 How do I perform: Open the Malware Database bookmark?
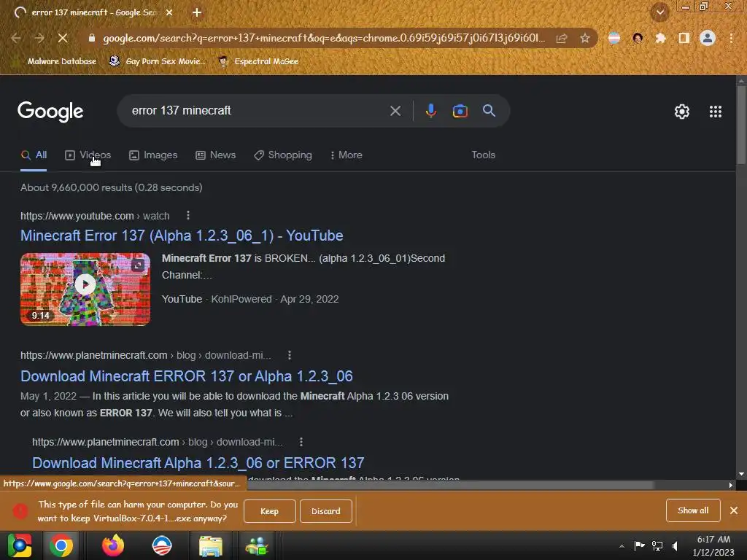pyautogui.click(x=55, y=61)
